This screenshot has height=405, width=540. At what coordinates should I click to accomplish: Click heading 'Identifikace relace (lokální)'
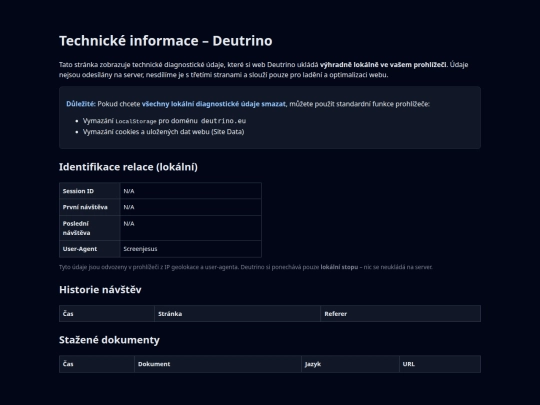click(128, 167)
